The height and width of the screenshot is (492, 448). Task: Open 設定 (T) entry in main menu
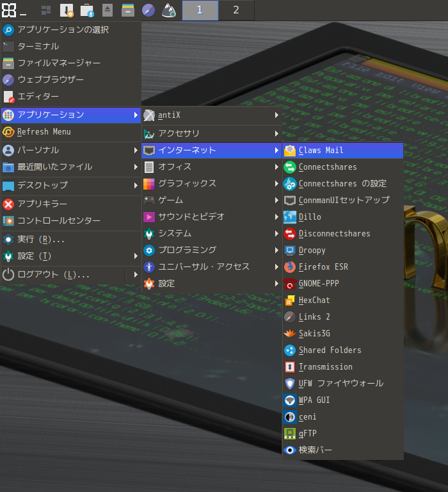pos(71,256)
